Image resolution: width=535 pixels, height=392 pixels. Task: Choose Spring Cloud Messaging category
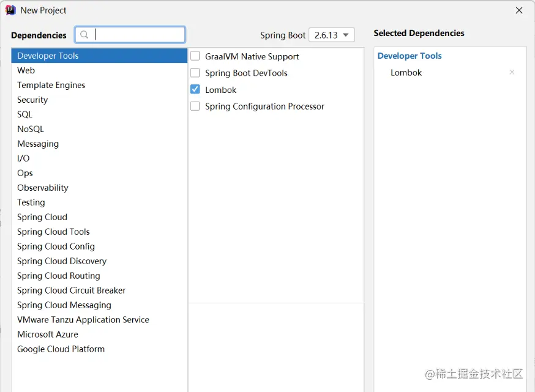tap(99, 305)
